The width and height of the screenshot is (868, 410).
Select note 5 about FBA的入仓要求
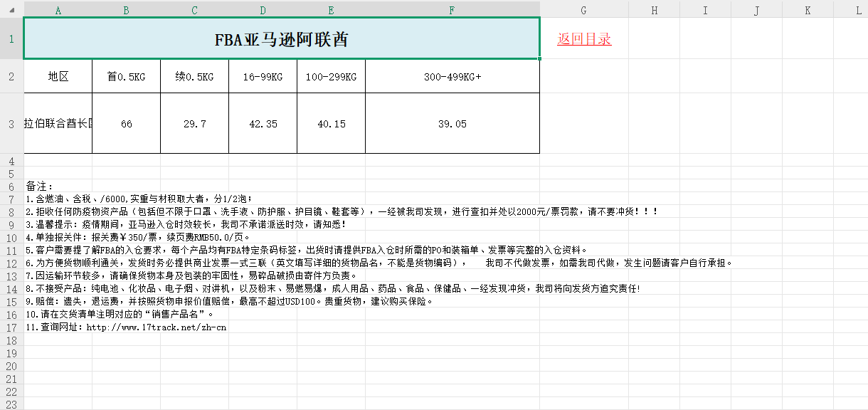(x=307, y=250)
